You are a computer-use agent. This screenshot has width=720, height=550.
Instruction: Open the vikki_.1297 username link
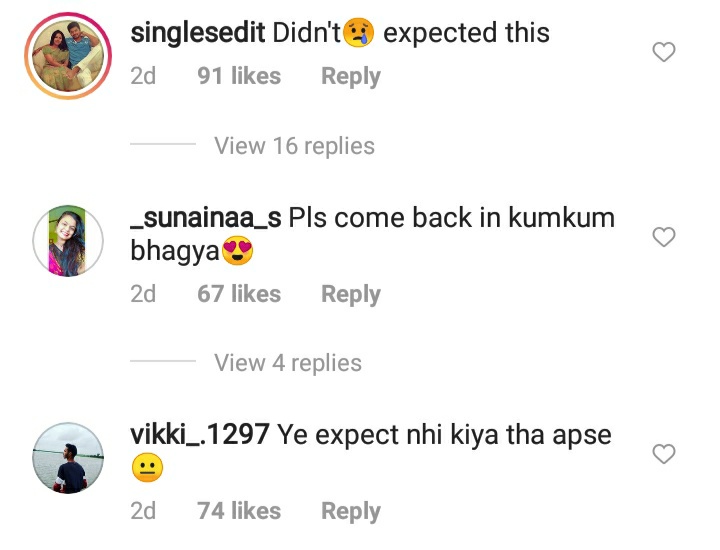point(200,435)
